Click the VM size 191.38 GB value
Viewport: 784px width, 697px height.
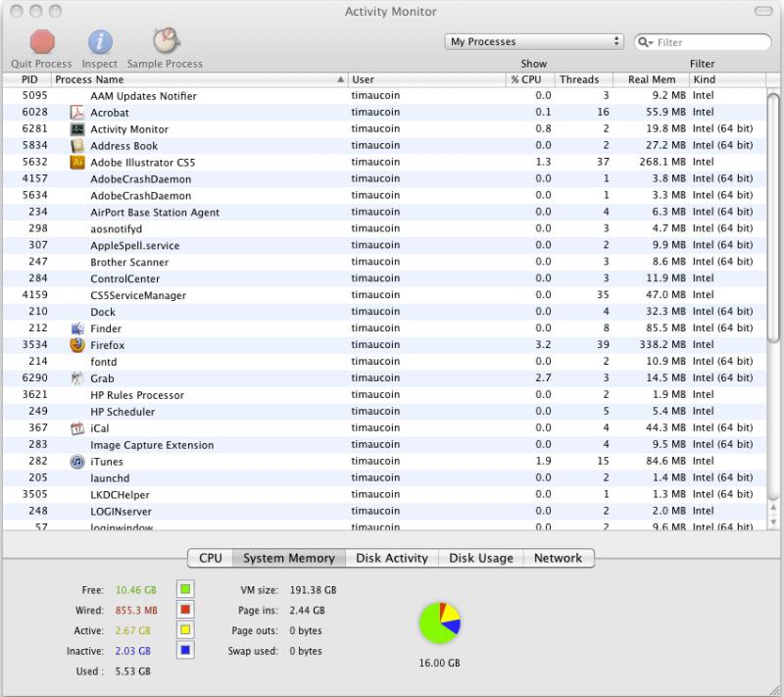tap(313, 590)
